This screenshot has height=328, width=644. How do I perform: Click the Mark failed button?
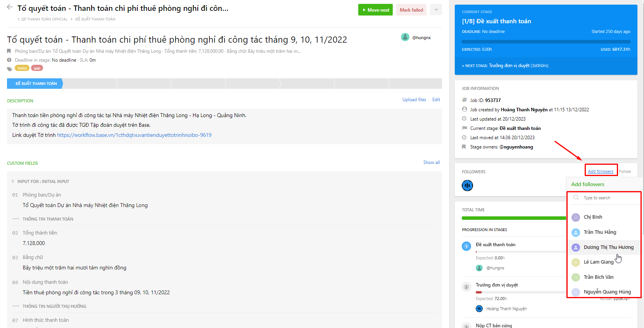pyautogui.click(x=411, y=10)
